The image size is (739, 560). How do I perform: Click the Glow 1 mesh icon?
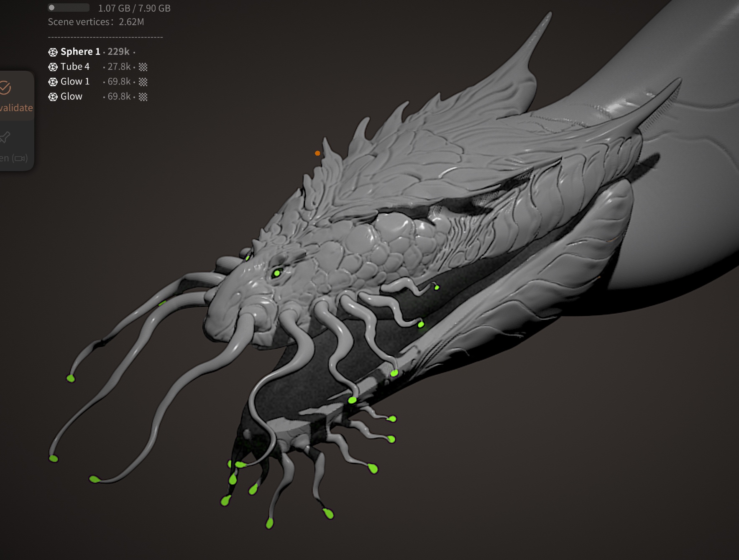(53, 82)
